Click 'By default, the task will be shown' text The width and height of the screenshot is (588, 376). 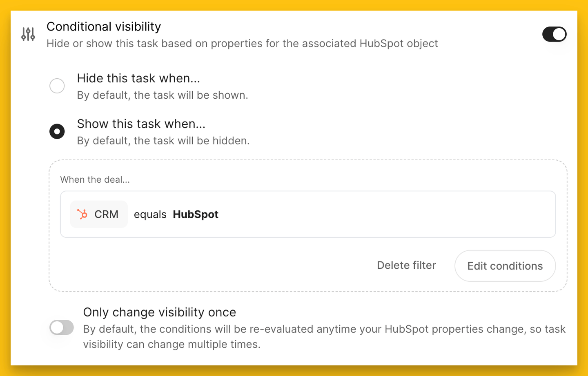(x=163, y=95)
